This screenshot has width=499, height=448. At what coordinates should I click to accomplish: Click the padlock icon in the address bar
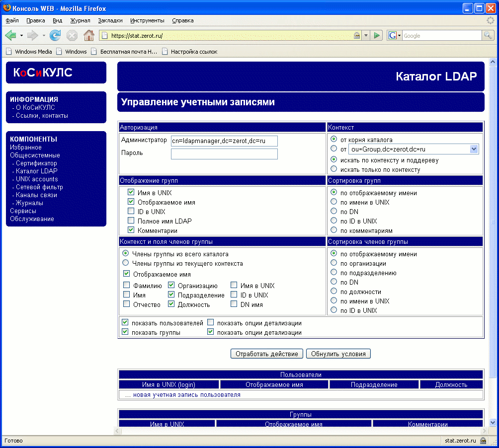pyautogui.click(x=357, y=36)
